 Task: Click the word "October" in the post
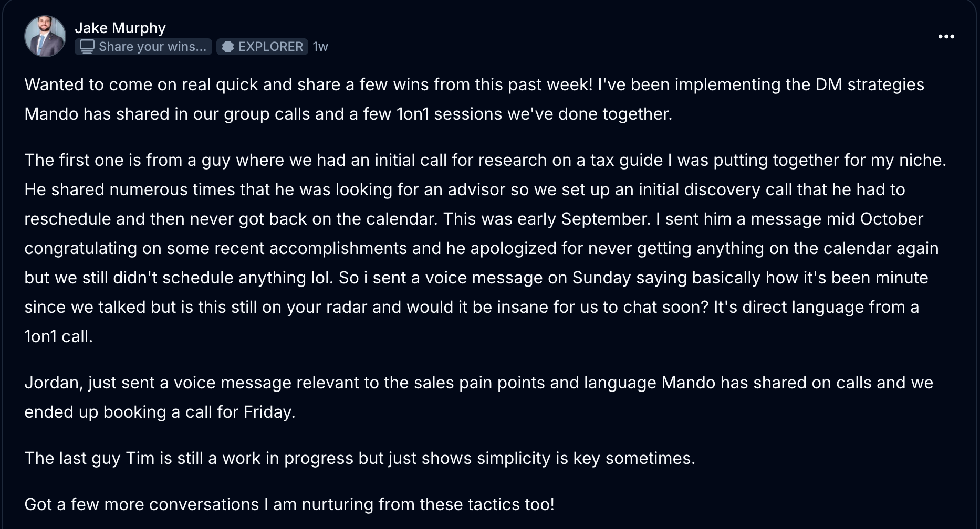(x=891, y=219)
